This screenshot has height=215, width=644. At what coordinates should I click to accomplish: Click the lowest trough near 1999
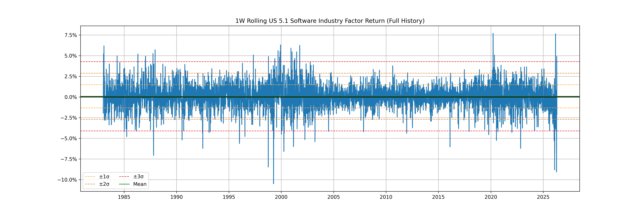click(x=273, y=183)
